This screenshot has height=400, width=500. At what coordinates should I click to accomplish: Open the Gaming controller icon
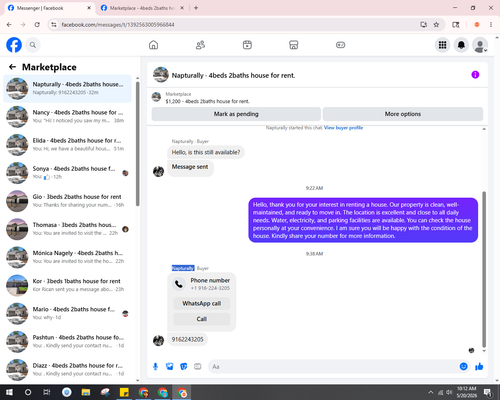tap(340, 45)
